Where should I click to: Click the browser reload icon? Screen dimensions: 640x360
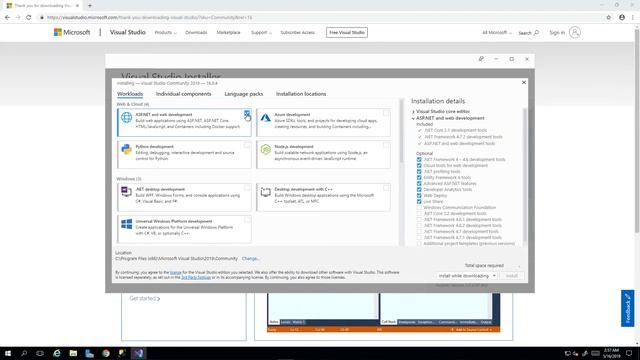29,18
